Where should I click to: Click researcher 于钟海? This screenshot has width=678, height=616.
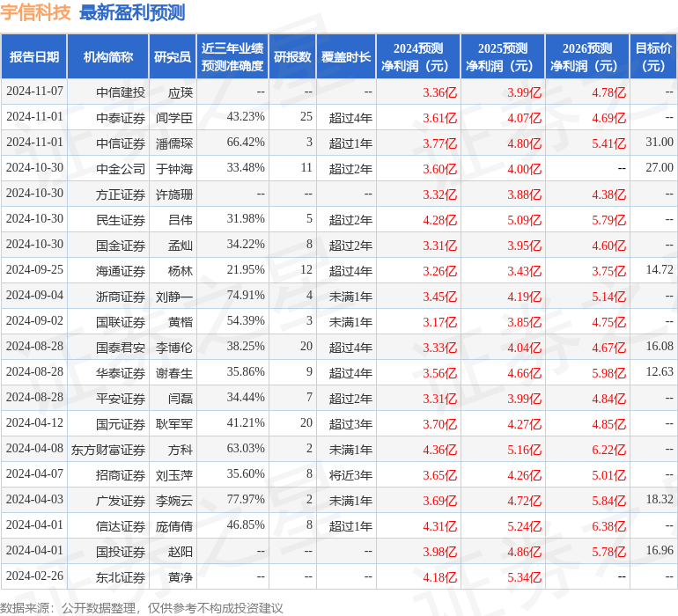(x=174, y=169)
